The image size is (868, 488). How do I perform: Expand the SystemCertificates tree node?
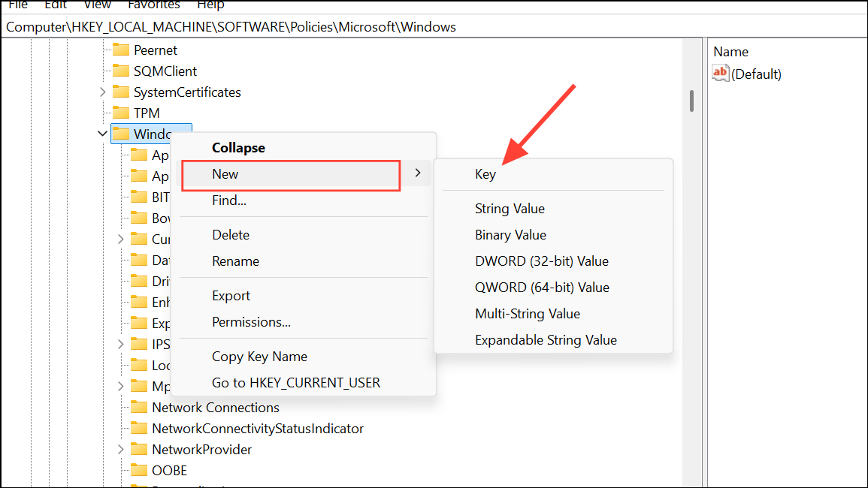pos(102,92)
